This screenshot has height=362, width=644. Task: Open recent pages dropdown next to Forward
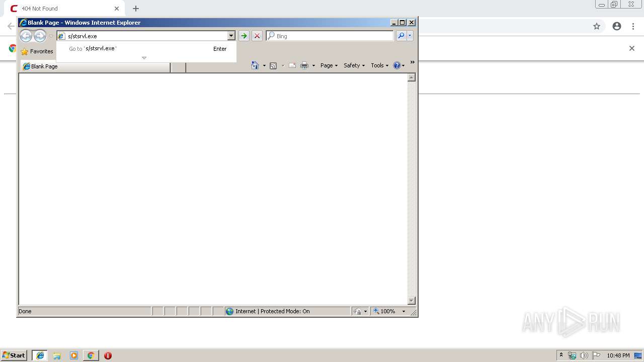(x=51, y=36)
